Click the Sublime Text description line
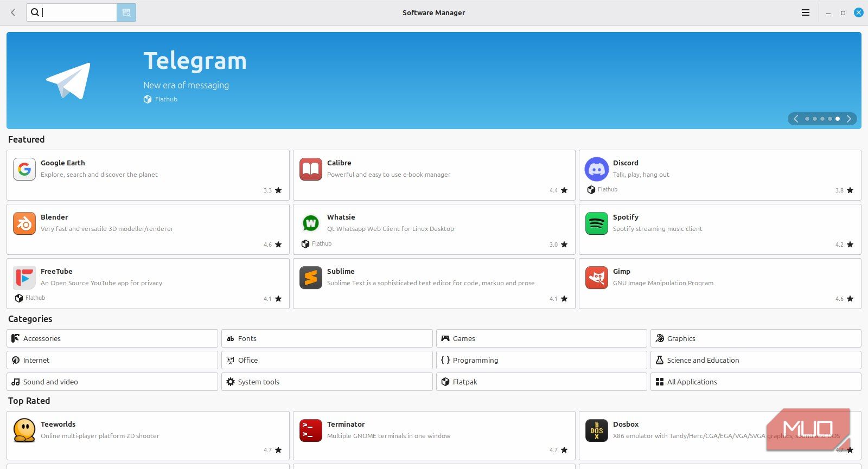This screenshot has height=469, width=868. pyautogui.click(x=431, y=283)
